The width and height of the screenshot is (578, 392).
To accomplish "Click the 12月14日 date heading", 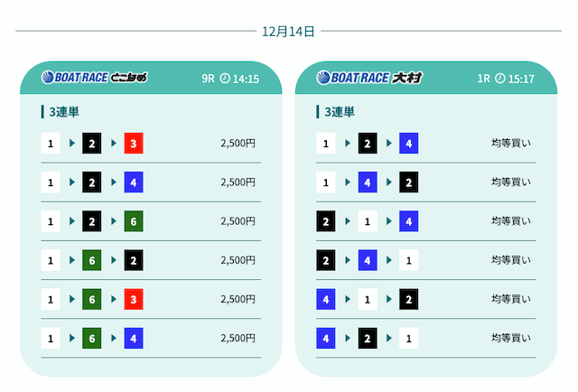I will 288,31.
